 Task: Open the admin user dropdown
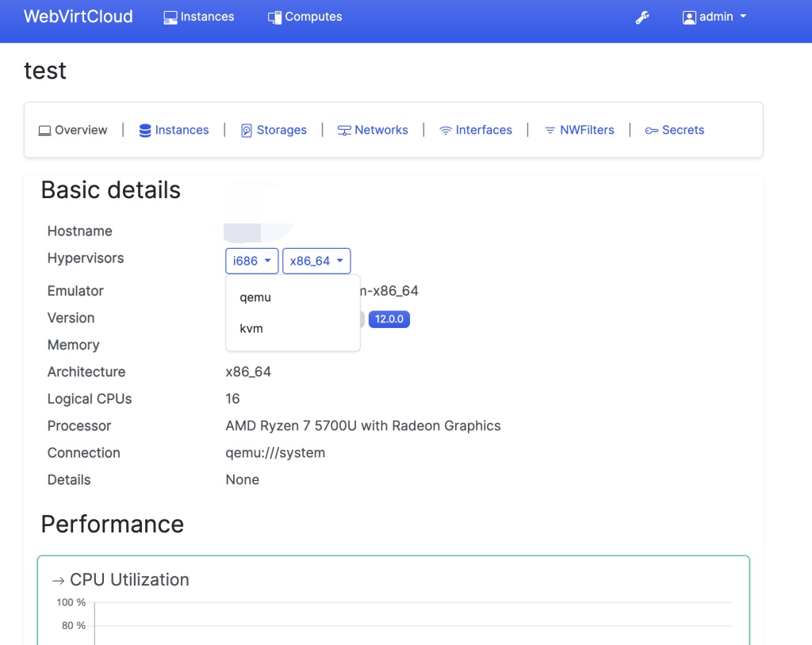[x=714, y=17]
